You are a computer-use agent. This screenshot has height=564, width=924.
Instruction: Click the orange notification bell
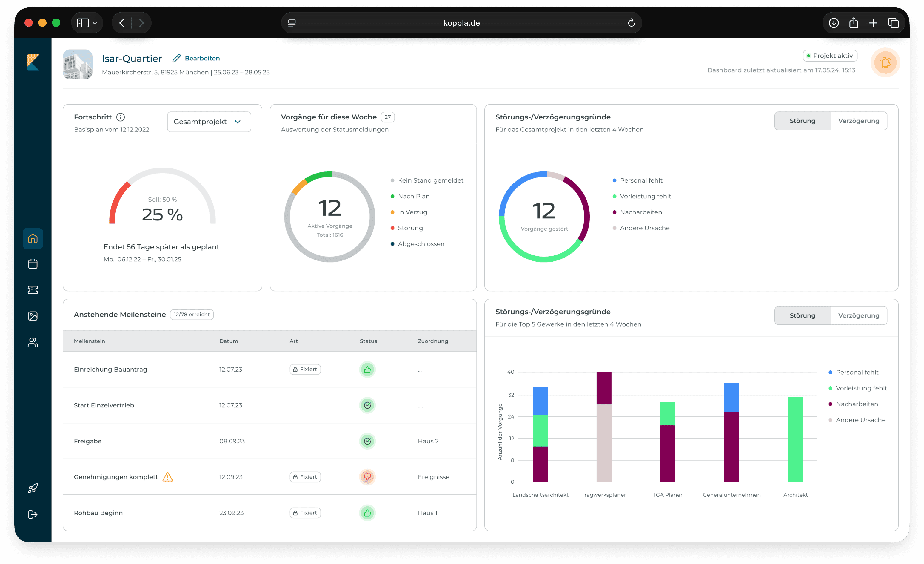tap(885, 62)
